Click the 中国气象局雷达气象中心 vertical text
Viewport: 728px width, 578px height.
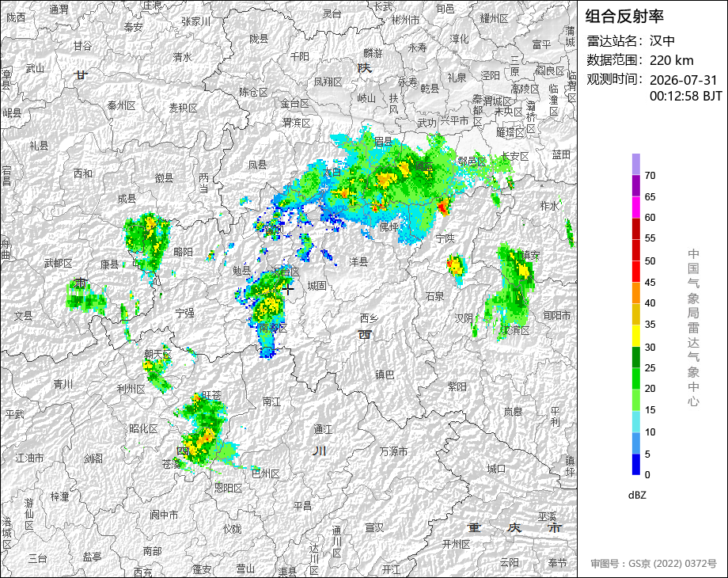pyautogui.click(x=693, y=328)
